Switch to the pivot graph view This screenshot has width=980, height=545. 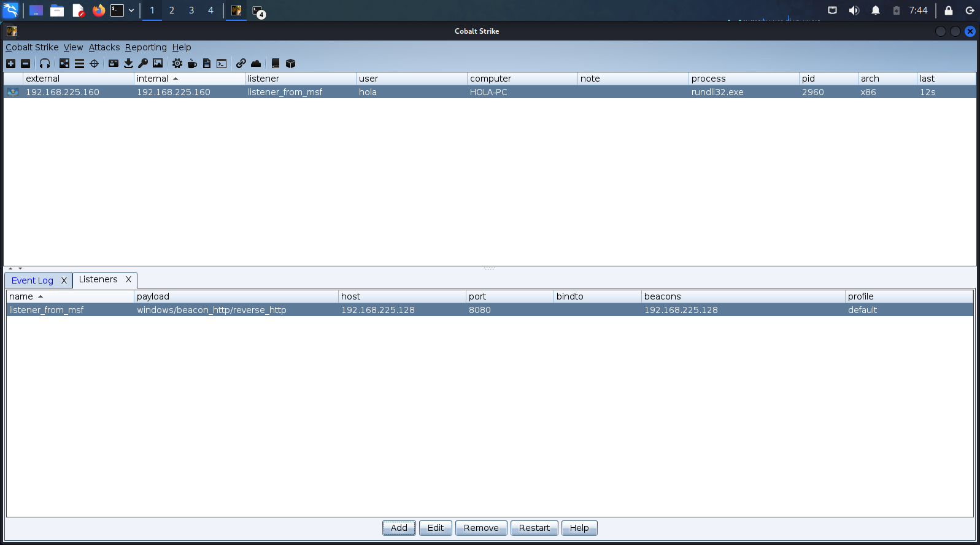click(64, 63)
